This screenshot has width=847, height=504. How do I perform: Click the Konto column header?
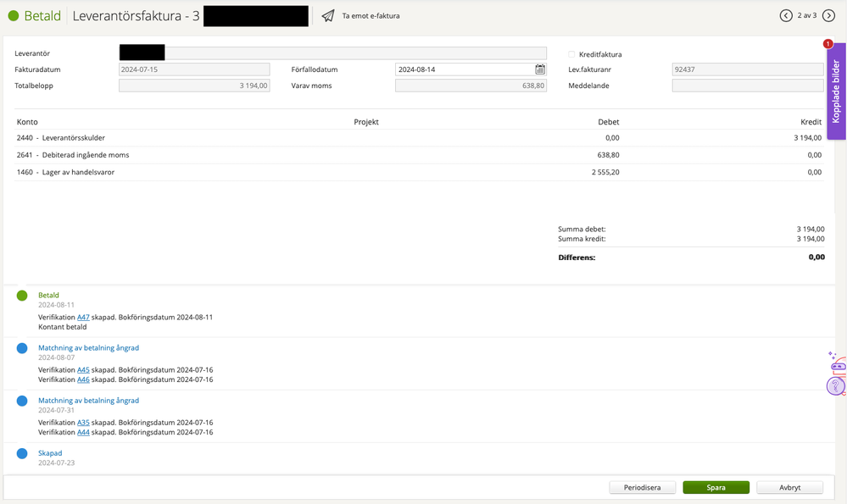tap(27, 122)
